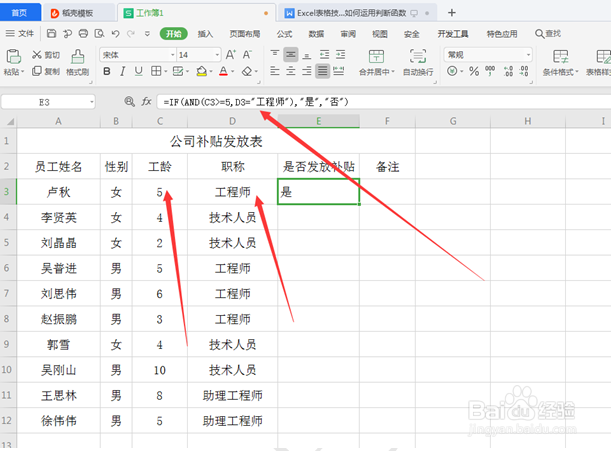This screenshot has height=451, width=611.
Task: Select column E header
Action: click(318, 121)
